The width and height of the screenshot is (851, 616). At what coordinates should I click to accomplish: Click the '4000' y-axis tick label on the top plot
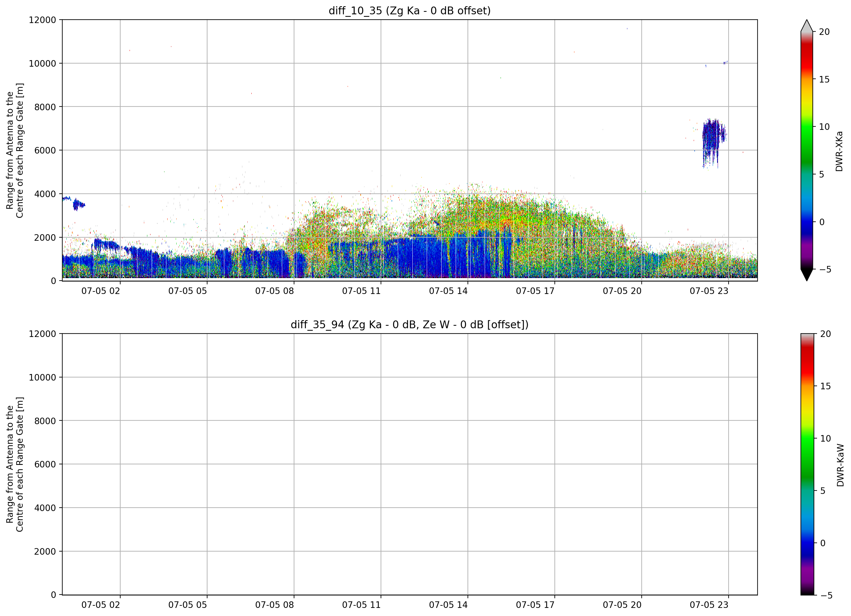(45, 194)
